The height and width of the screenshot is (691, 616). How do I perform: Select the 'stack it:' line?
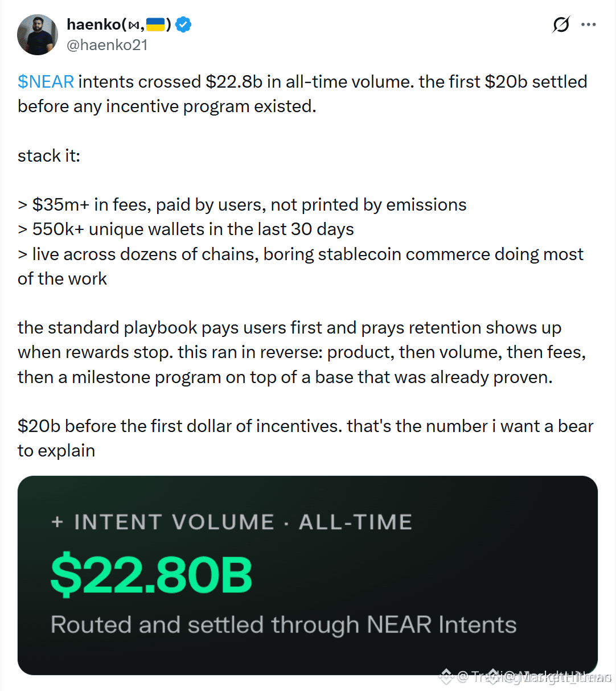(49, 155)
